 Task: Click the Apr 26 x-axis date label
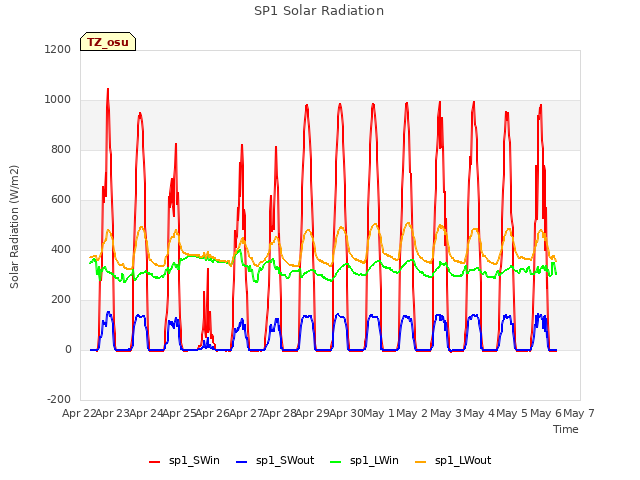pos(212,413)
